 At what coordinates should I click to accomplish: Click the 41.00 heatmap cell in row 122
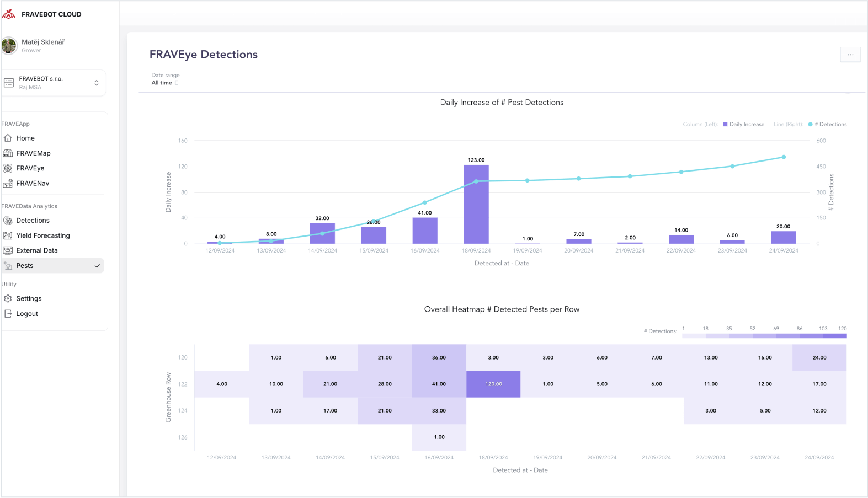point(439,384)
